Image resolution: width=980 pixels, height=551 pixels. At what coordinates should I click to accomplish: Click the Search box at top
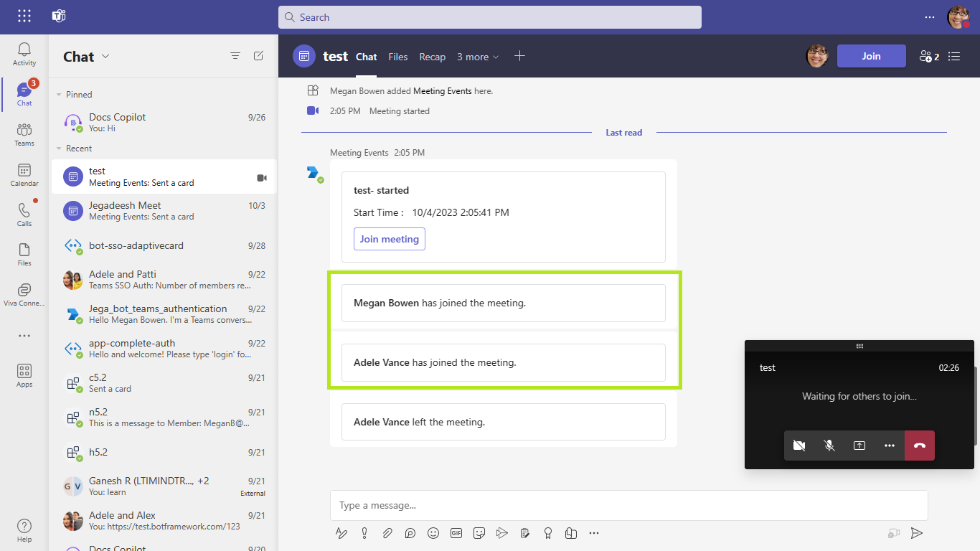point(490,17)
